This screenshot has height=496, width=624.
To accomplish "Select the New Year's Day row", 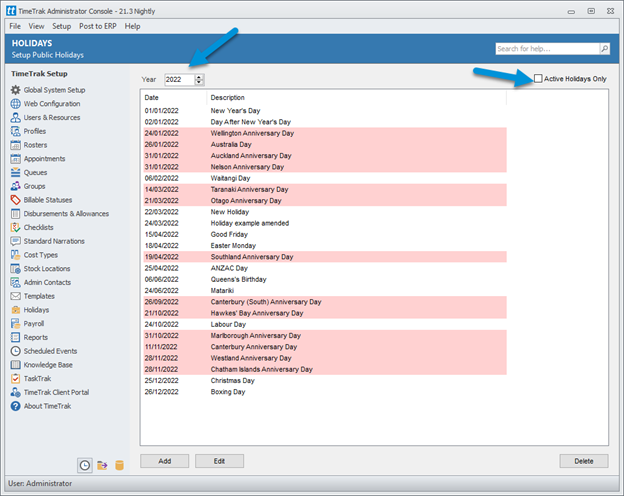I will coord(324,111).
